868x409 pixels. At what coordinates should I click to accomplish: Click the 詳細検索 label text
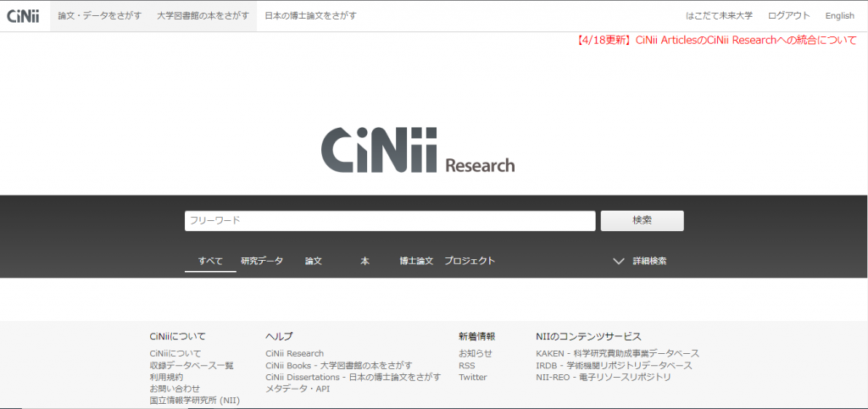[650, 262]
